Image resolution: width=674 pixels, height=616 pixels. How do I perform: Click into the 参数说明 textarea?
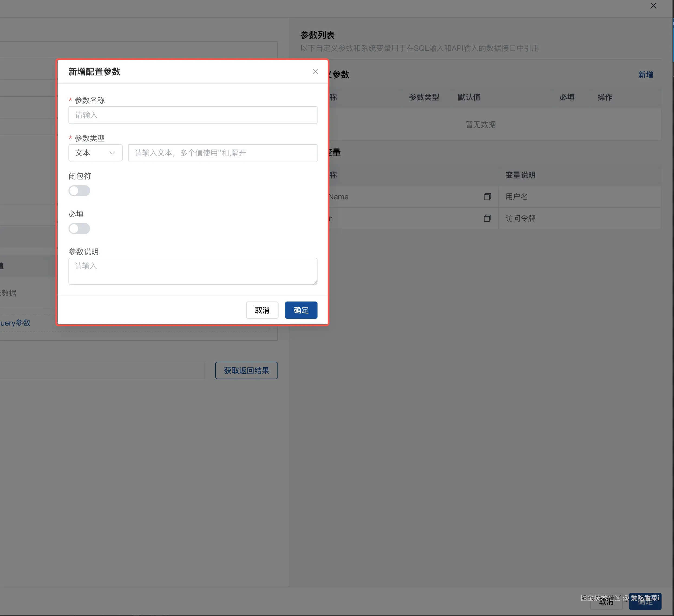point(192,271)
